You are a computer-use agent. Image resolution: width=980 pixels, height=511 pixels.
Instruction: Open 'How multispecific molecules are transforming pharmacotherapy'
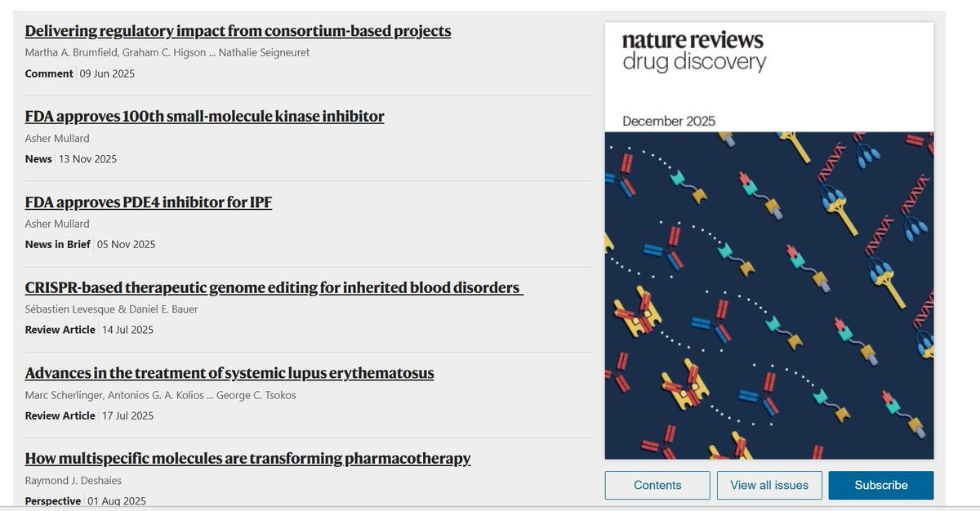pos(247,458)
